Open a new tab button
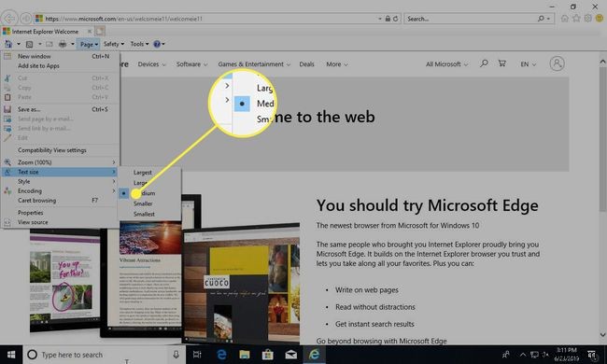 (x=100, y=31)
